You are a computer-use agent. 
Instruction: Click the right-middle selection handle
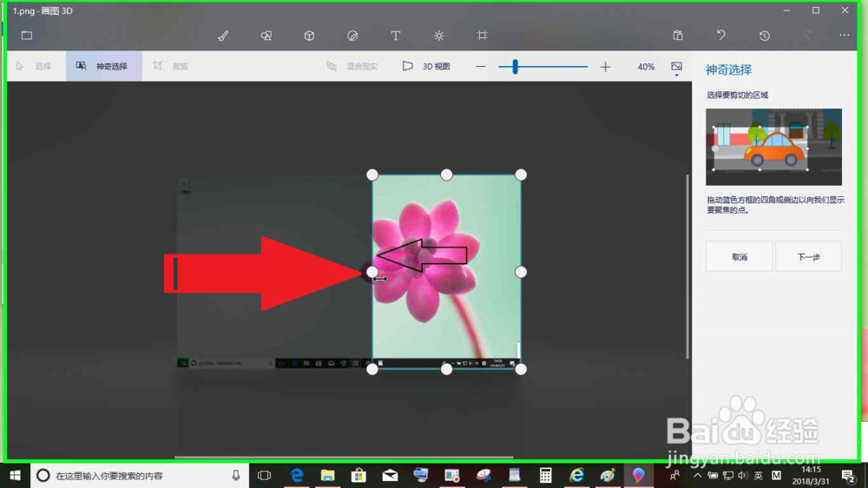521,272
